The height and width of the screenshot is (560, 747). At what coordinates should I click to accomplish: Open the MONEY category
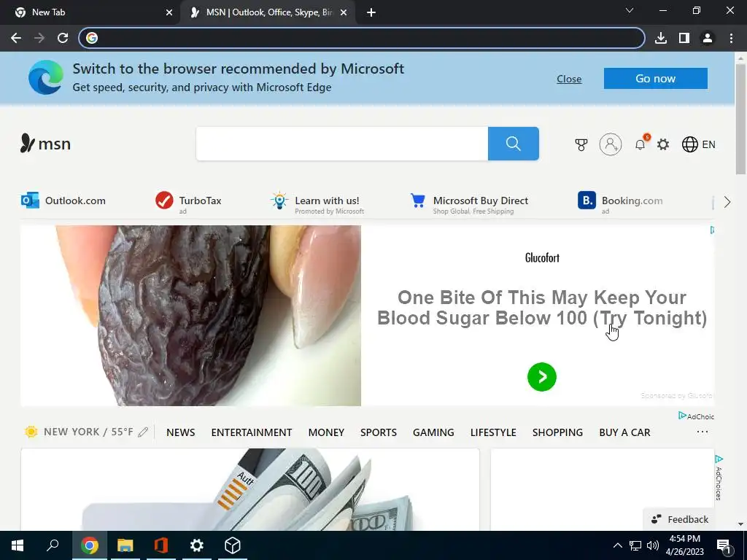coord(326,432)
